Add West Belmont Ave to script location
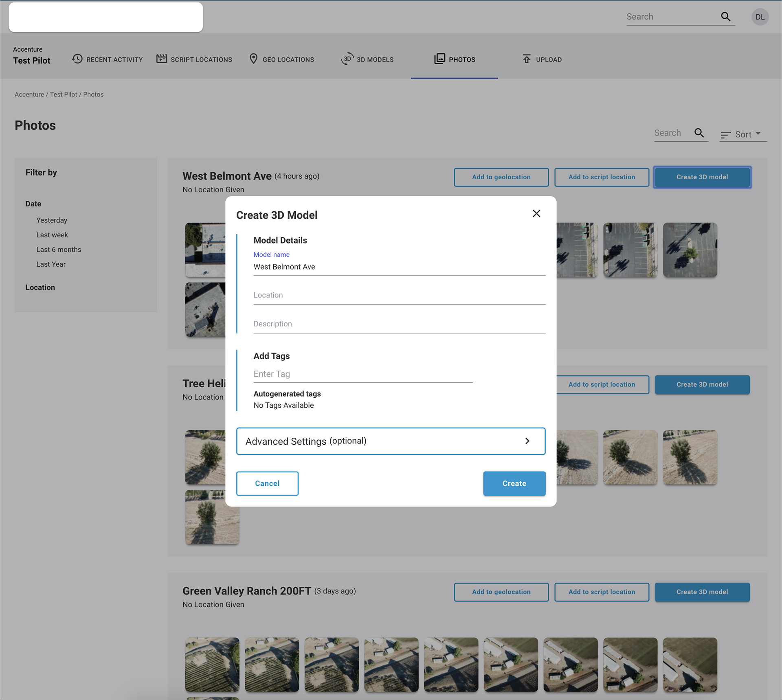This screenshot has height=700, width=782. point(602,177)
